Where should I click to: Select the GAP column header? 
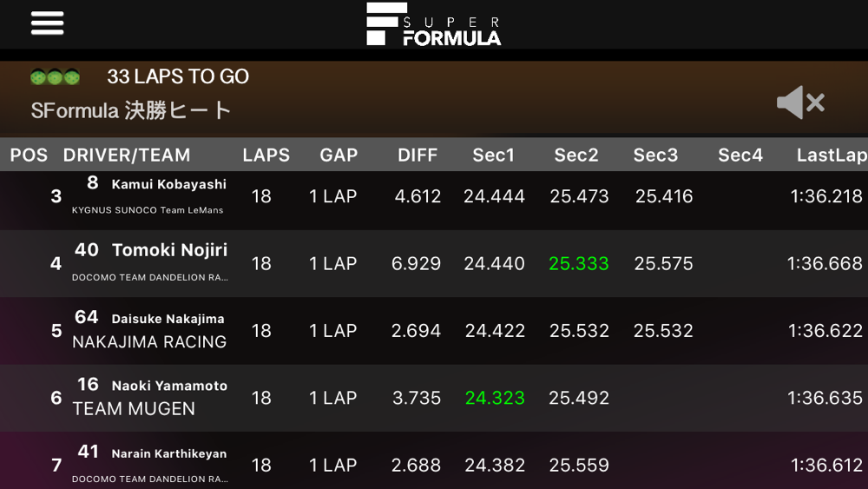click(x=339, y=155)
